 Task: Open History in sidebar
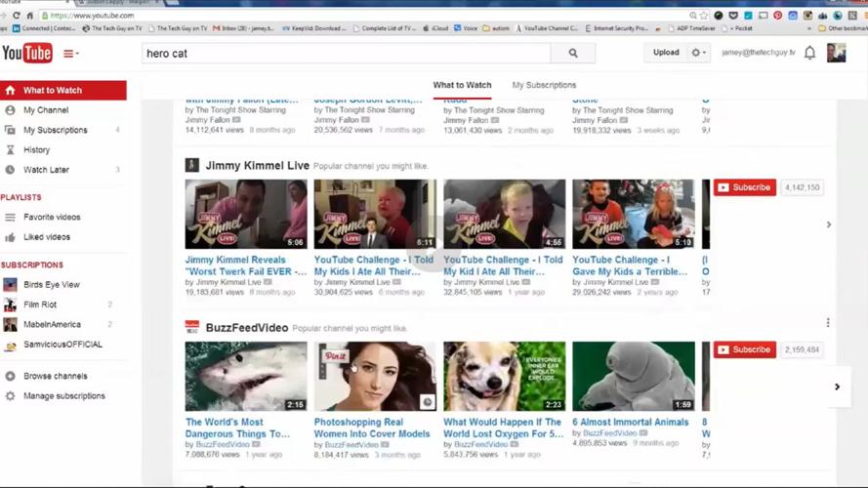(x=36, y=150)
